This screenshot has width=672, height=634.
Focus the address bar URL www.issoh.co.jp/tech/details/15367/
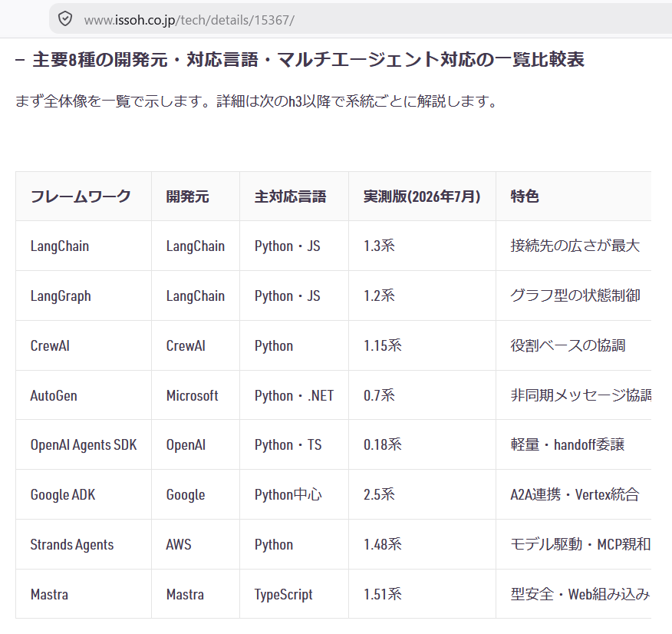pos(189,20)
